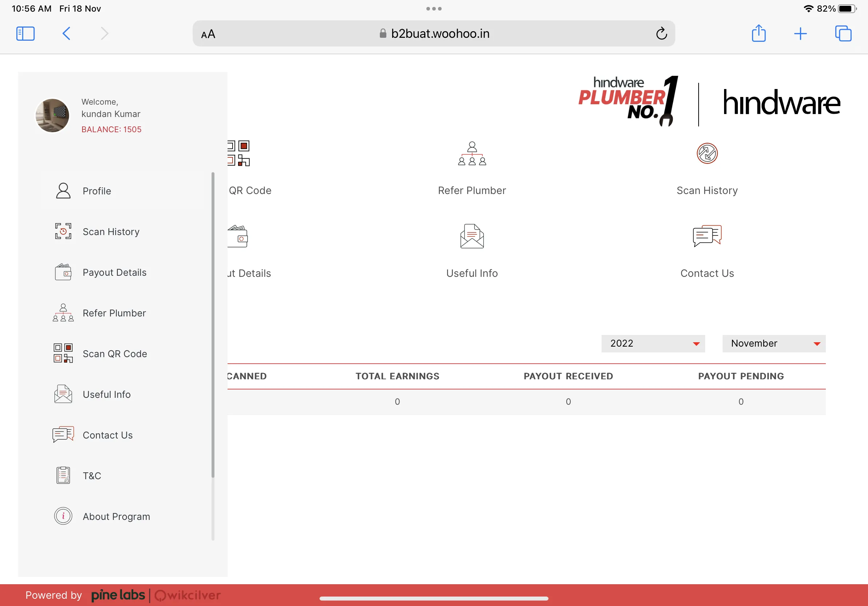Open the dashboard Scan History label
Viewport: 868px width, 606px height.
pyautogui.click(x=707, y=190)
